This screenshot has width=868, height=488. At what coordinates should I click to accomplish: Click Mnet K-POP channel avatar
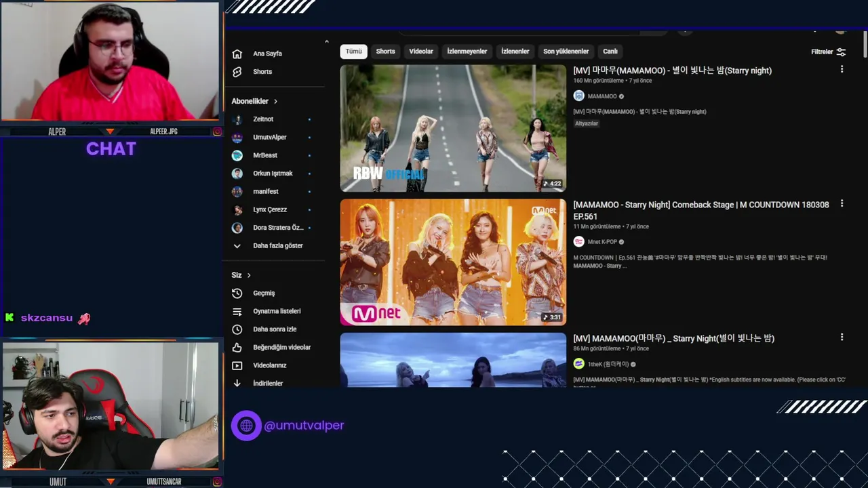(x=578, y=242)
